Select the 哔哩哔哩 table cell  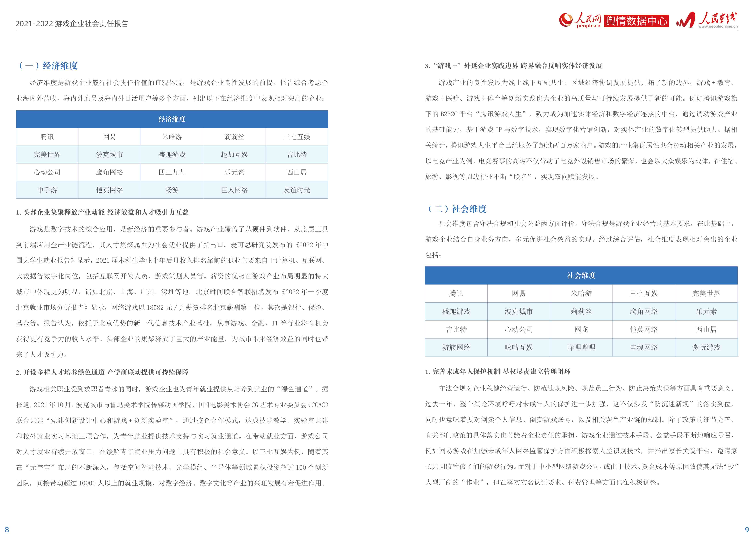tap(581, 347)
